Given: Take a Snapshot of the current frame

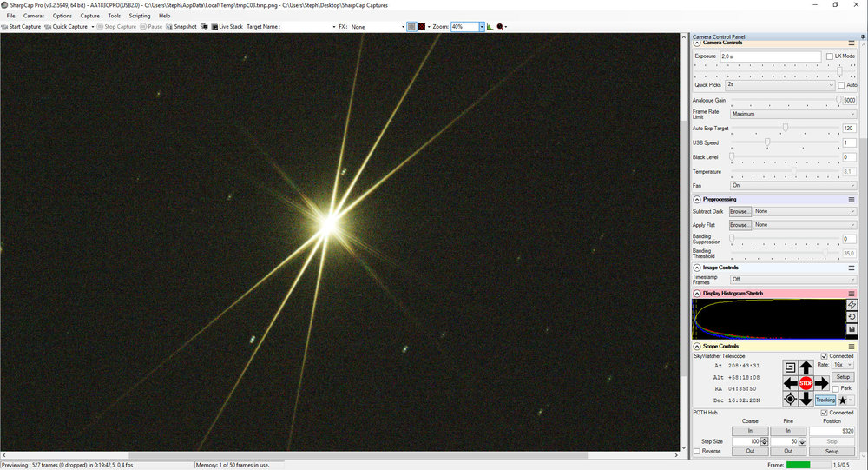Looking at the screenshot, I should pyautogui.click(x=181, y=27).
